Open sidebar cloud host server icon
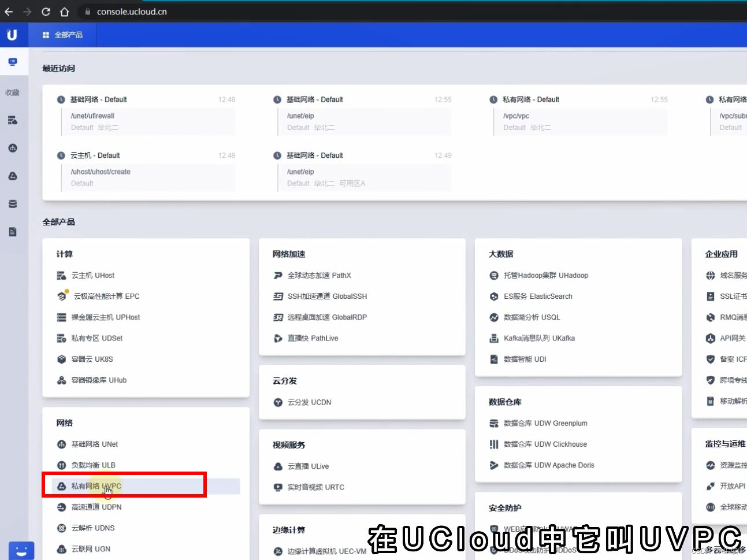The height and width of the screenshot is (560, 747). click(13, 120)
